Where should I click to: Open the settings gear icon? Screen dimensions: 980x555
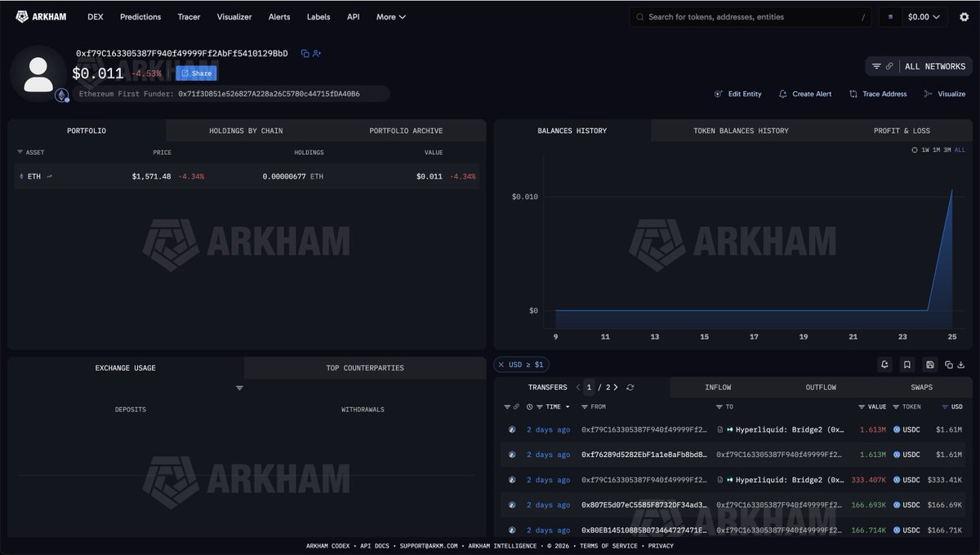coord(964,16)
